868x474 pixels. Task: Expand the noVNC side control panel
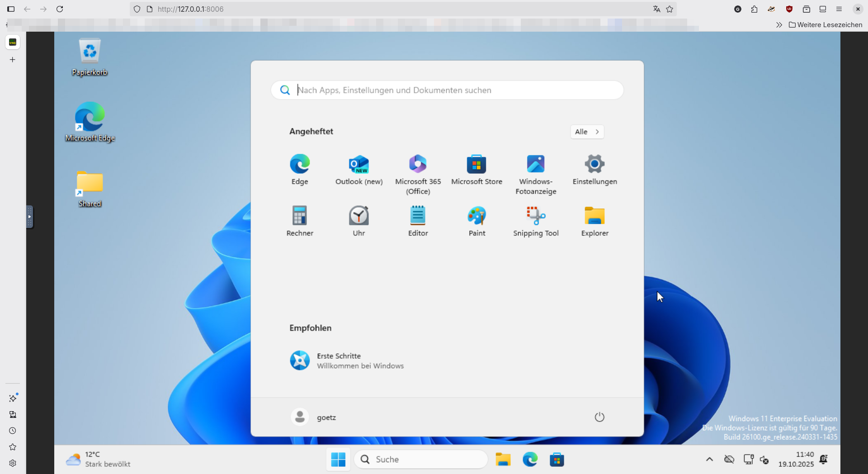(29, 217)
